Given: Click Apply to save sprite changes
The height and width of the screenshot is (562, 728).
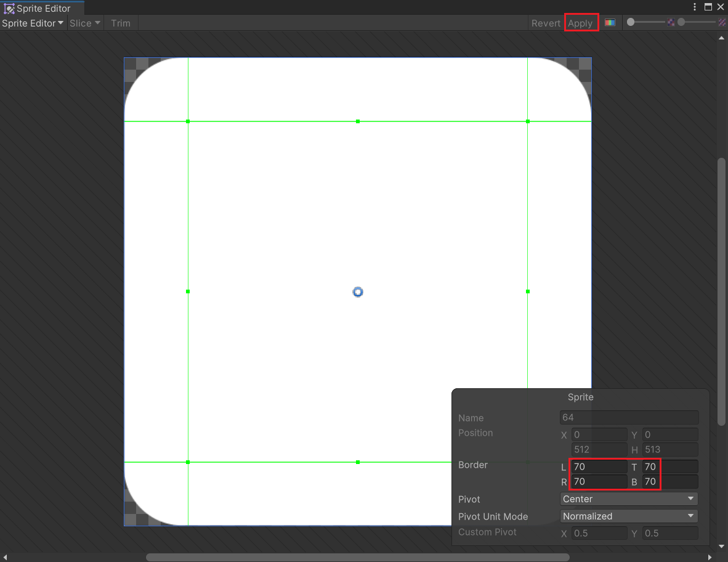Looking at the screenshot, I should (x=580, y=23).
